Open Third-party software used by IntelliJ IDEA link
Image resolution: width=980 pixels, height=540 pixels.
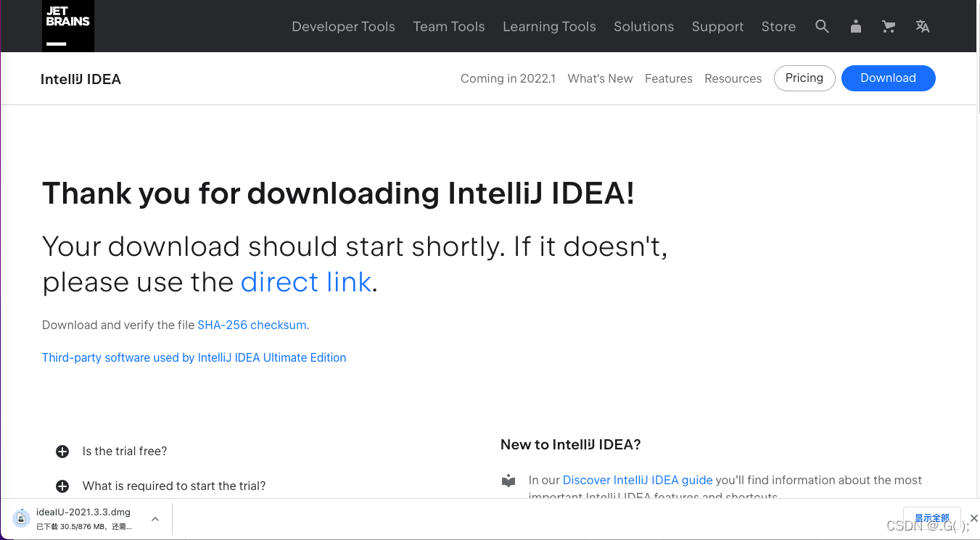coord(194,357)
